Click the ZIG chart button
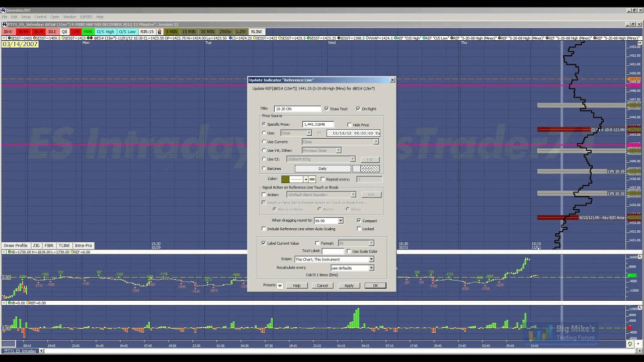 [x=36, y=245]
